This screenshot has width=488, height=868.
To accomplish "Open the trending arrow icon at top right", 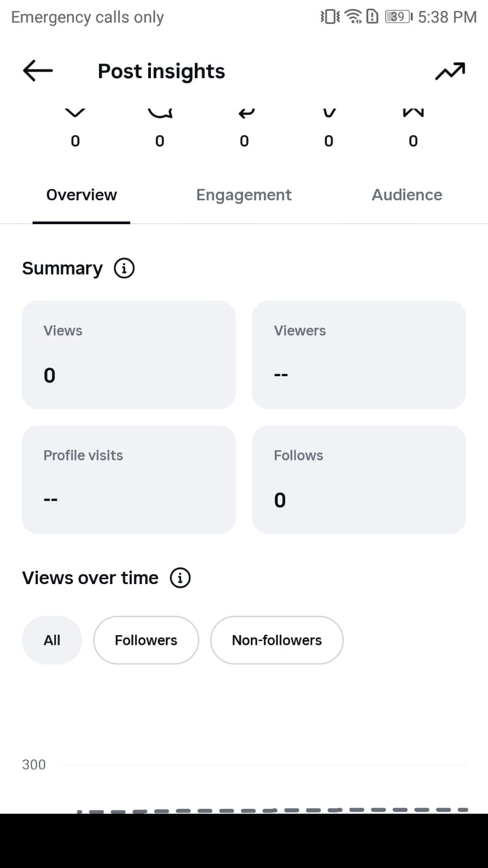I will (450, 71).
